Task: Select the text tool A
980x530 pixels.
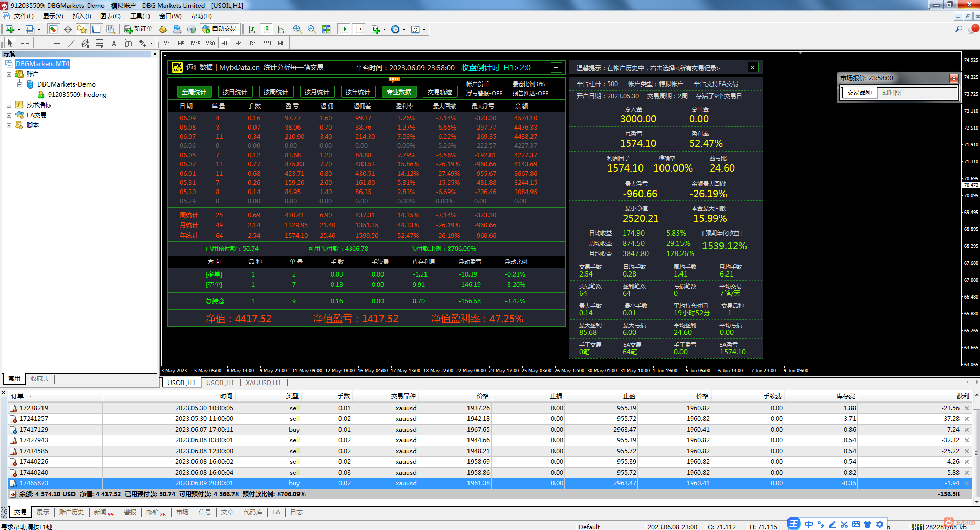Action: [x=114, y=43]
